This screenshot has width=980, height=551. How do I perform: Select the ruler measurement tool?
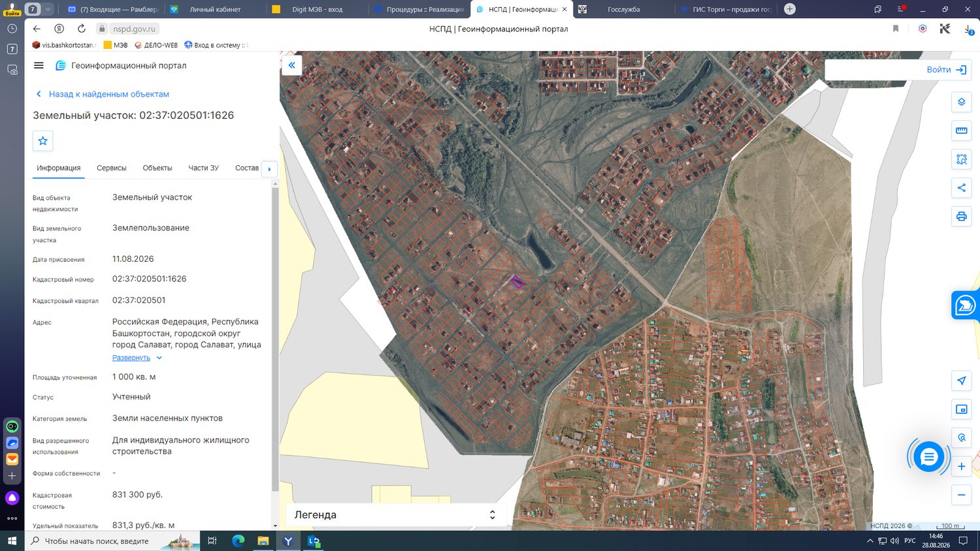pos(961,131)
